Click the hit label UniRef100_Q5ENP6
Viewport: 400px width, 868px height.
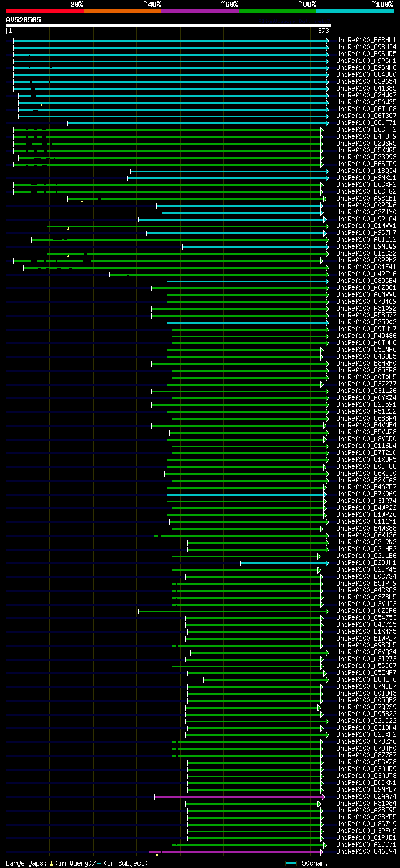(x=366, y=350)
